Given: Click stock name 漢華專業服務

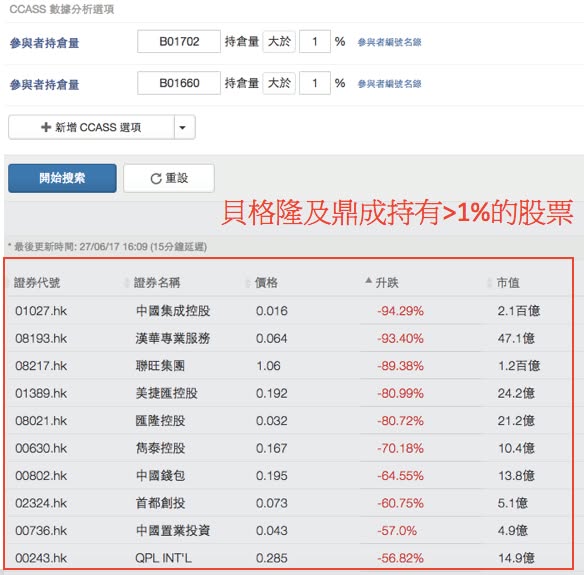Looking at the screenshot, I should [x=173, y=338].
